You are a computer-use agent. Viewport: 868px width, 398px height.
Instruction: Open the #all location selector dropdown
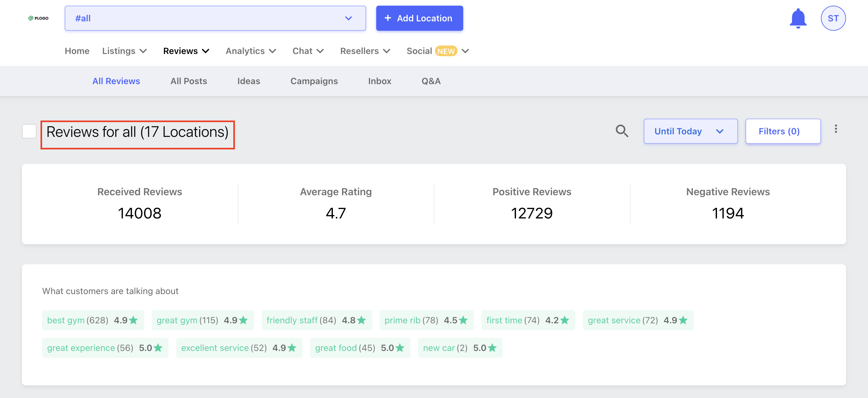point(215,18)
